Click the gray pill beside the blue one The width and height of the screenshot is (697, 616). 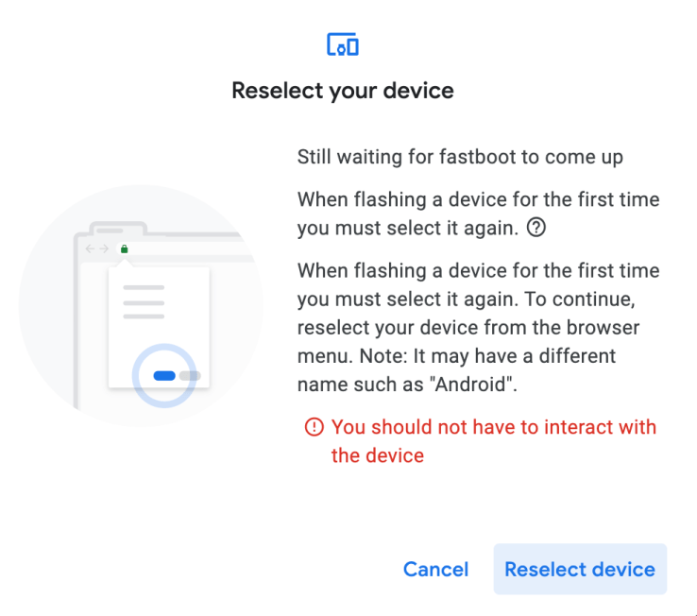coord(190,376)
